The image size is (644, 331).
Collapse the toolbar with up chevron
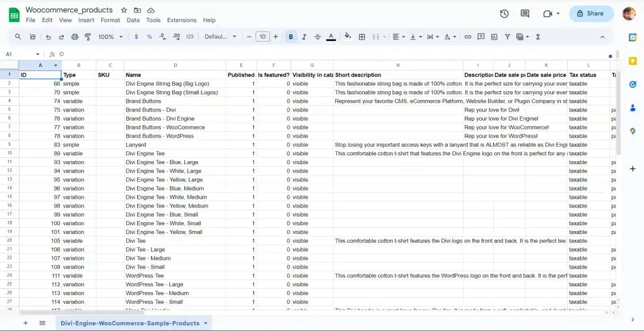click(602, 37)
